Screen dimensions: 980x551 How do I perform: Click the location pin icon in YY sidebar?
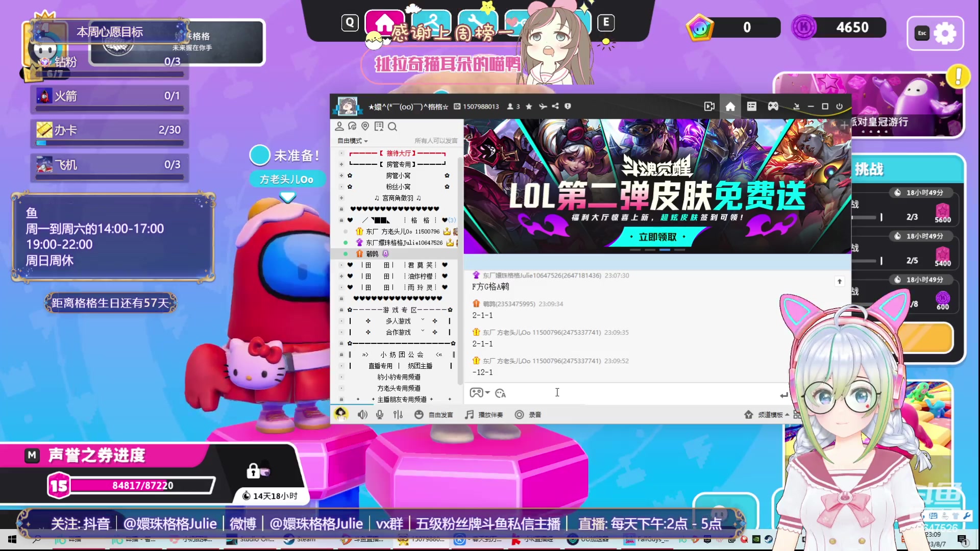(x=365, y=126)
